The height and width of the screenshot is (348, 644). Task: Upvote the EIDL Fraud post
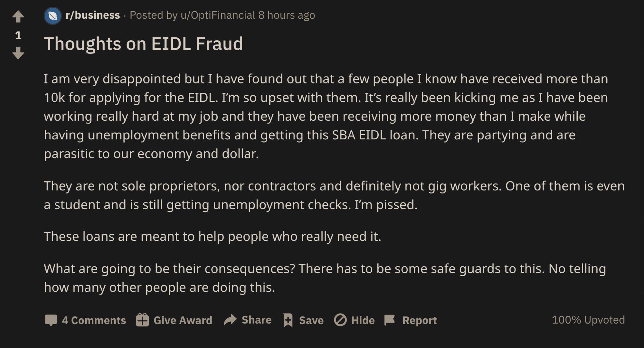[18, 16]
